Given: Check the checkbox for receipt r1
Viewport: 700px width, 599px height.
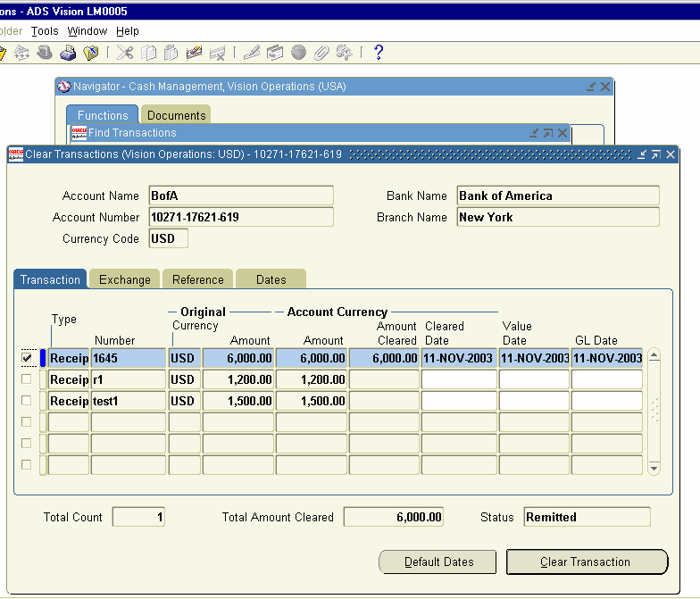Looking at the screenshot, I should click(27, 379).
